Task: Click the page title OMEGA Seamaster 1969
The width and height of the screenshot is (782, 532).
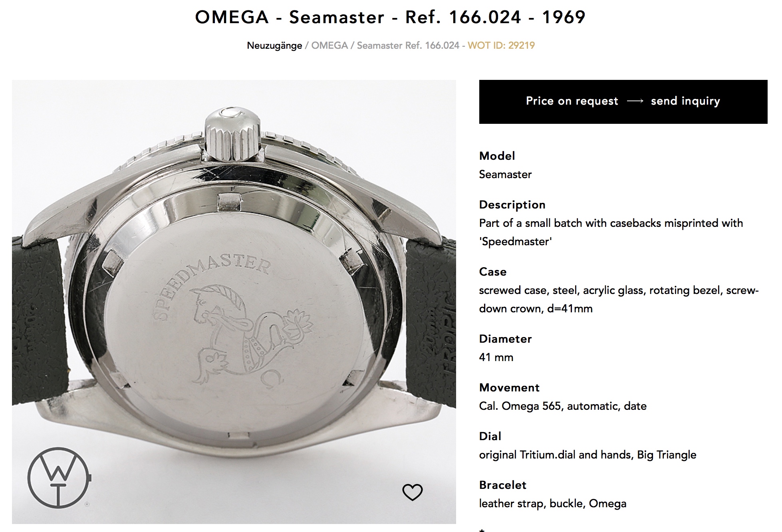Action: [390, 17]
